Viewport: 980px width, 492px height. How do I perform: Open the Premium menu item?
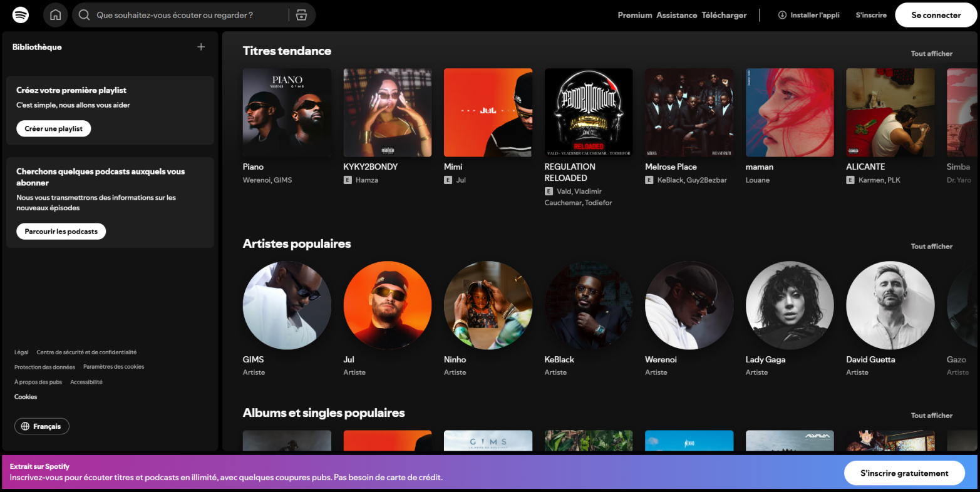[x=634, y=15]
